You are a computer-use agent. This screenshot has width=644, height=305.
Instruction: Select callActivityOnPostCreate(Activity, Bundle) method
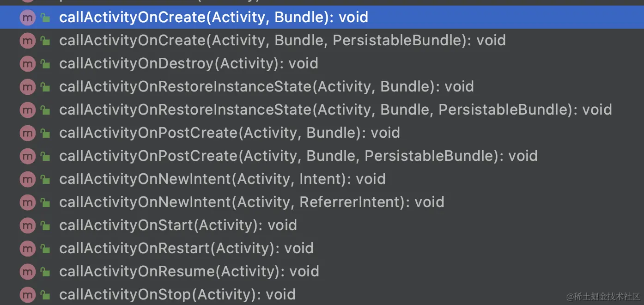tap(229, 133)
